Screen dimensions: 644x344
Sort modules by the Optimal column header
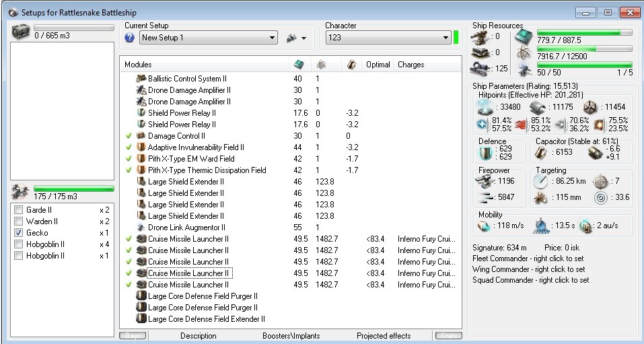pyautogui.click(x=378, y=65)
